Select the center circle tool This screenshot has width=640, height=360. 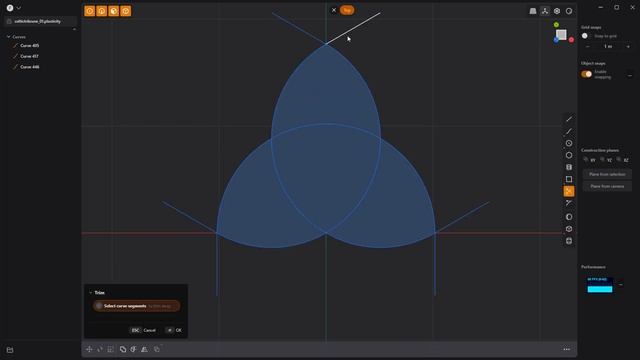click(x=569, y=143)
